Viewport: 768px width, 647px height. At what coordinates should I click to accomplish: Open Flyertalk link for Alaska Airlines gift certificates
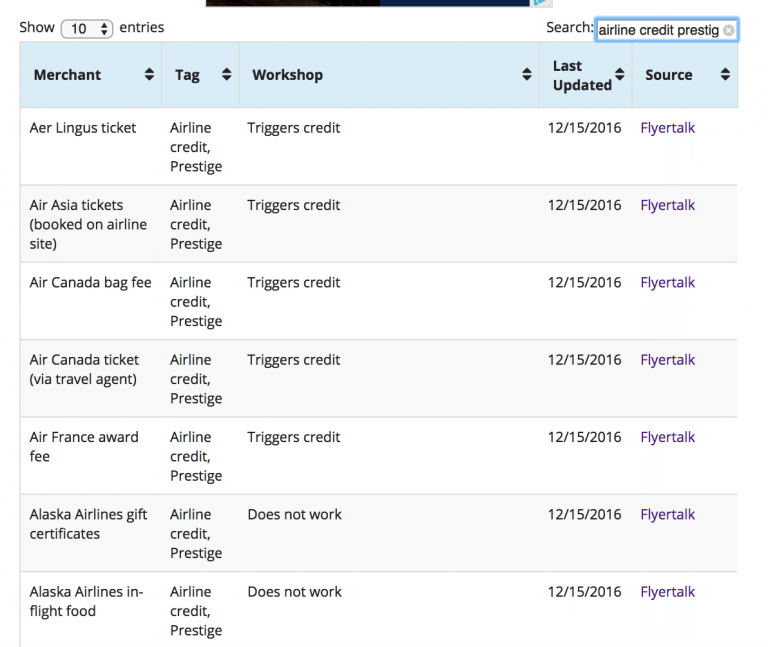click(x=667, y=515)
